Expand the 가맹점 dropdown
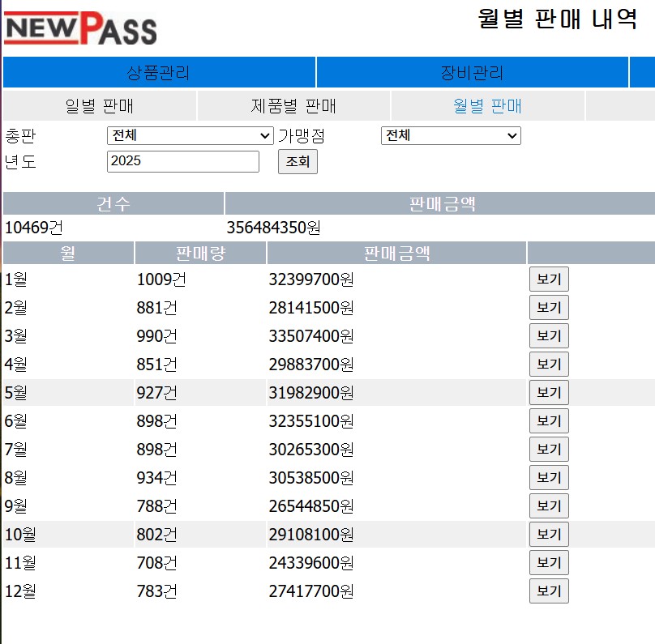Viewport: 655px width, 644px height. pos(450,136)
